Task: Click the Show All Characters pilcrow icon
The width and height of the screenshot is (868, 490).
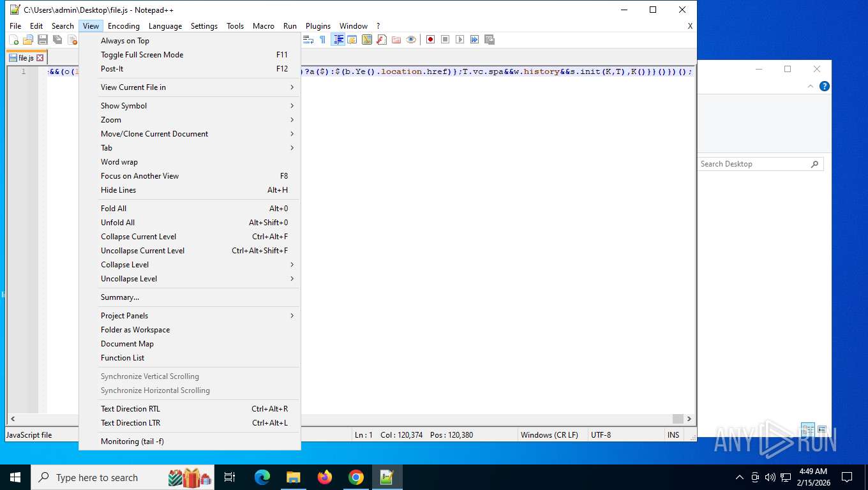Action: tap(322, 40)
